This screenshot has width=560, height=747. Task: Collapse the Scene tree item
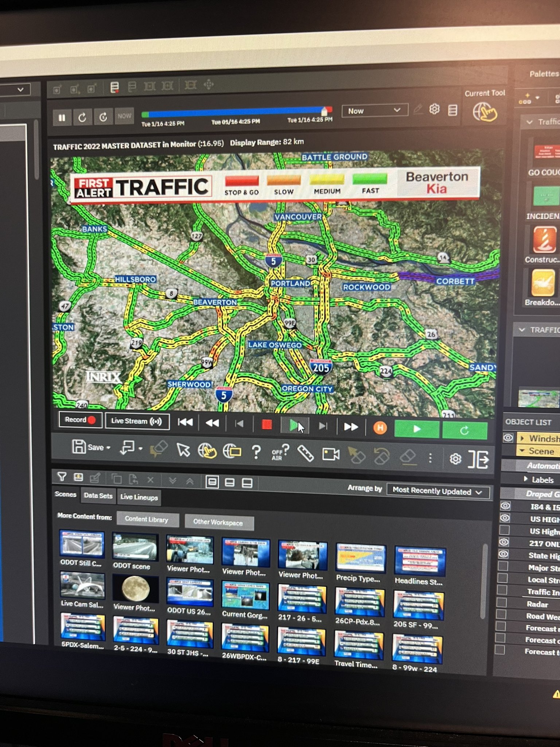coord(522,451)
